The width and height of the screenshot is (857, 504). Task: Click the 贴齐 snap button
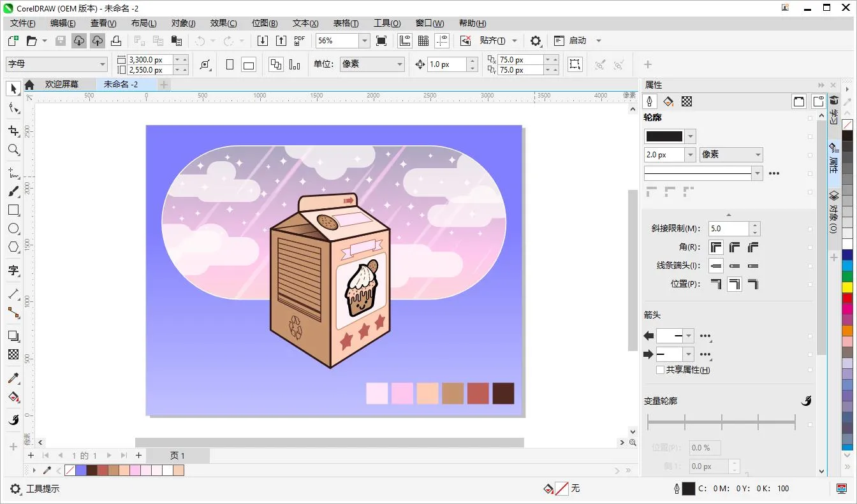point(492,41)
